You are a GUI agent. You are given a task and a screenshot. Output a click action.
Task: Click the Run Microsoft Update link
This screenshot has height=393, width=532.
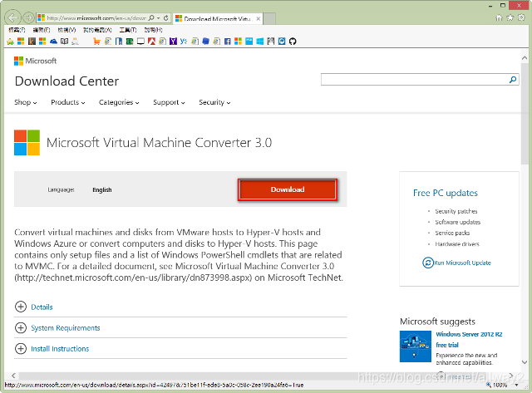(462, 263)
